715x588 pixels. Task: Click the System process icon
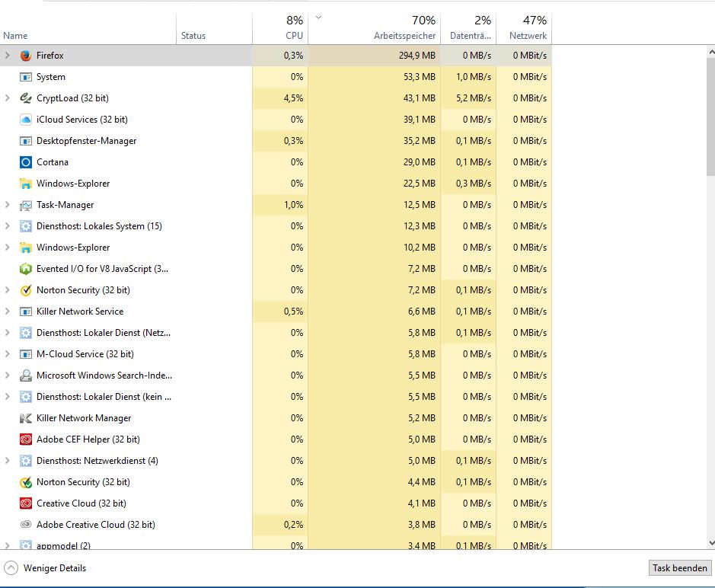coord(26,77)
